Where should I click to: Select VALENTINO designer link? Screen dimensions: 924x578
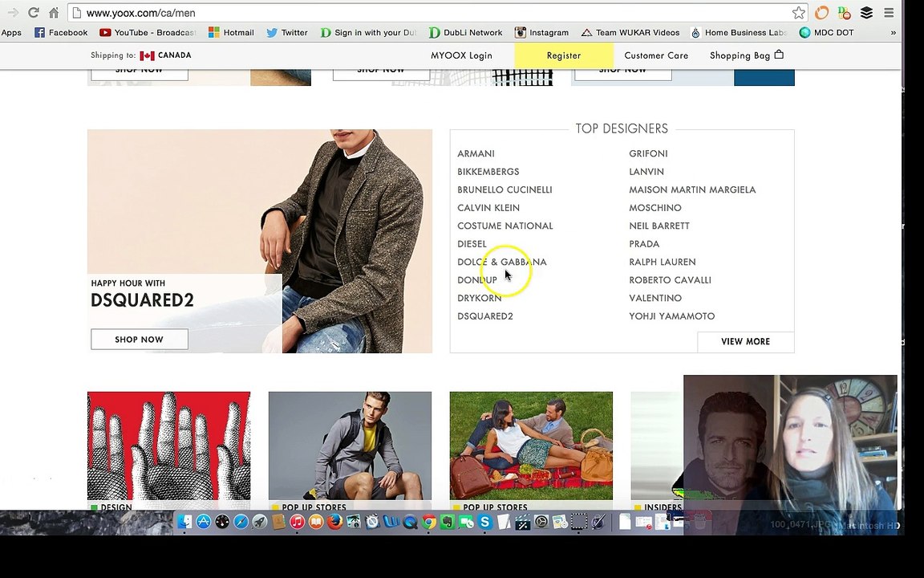click(x=655, y=298)
